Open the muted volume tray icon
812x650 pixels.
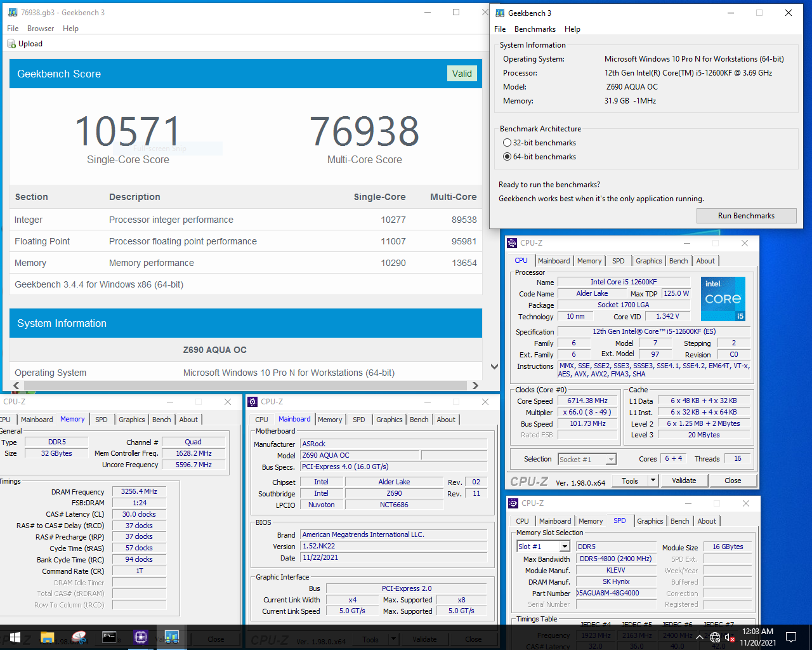coord(730,637)
